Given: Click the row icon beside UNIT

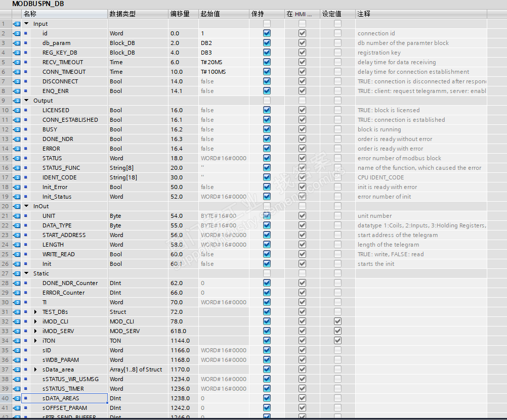Looking at the screenshot, I should point(17,216).
